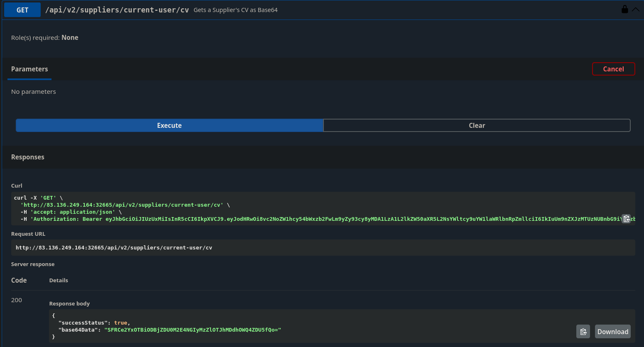
Task: Click the Responses section header
Action: (x=28, y=157)
